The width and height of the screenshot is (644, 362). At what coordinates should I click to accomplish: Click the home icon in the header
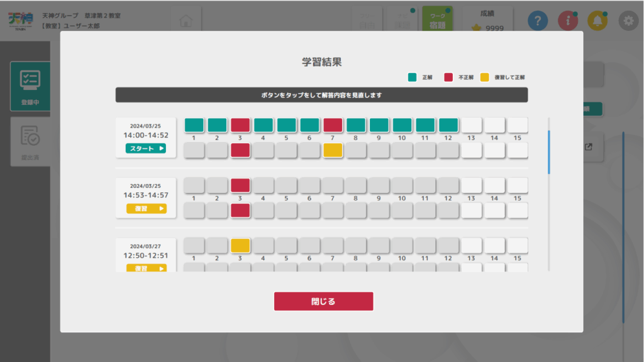coord(186,19)
